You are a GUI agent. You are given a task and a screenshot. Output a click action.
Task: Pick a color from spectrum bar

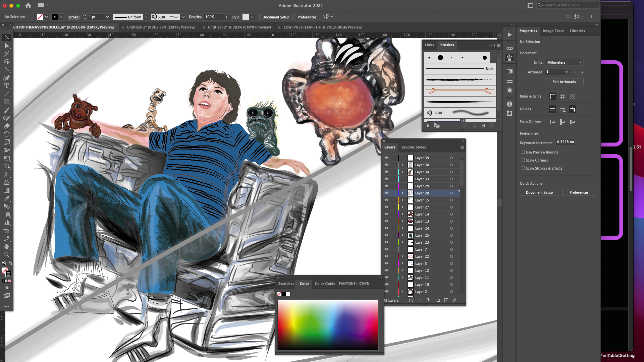click(328, 325)
